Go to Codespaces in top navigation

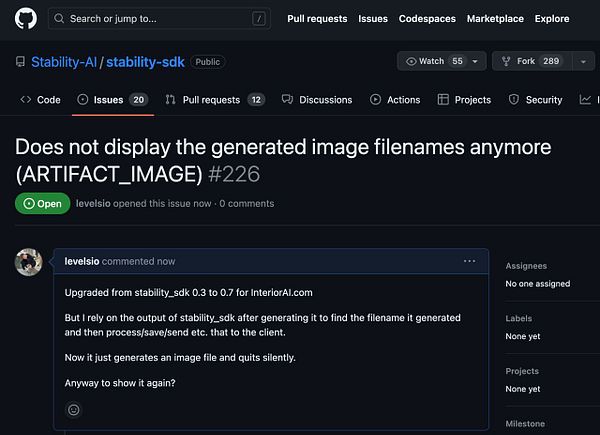427,18
